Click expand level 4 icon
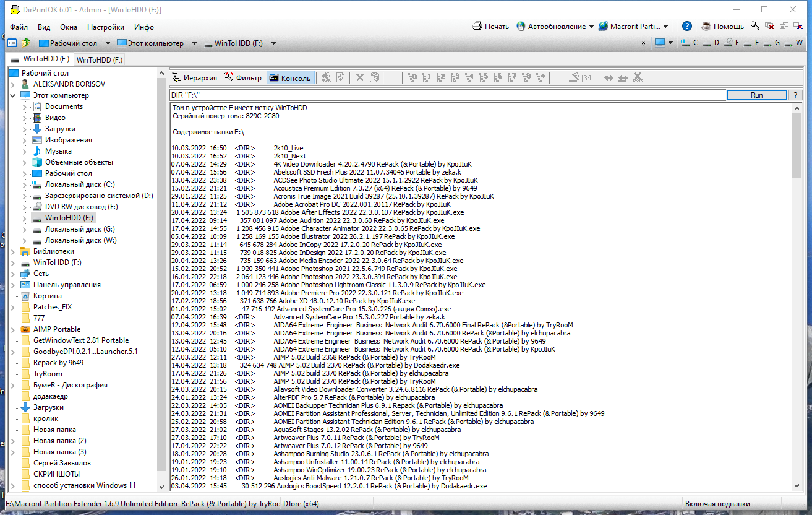Image resolution: width=812 pixels, height=515 pixels. tap(469, 78)
